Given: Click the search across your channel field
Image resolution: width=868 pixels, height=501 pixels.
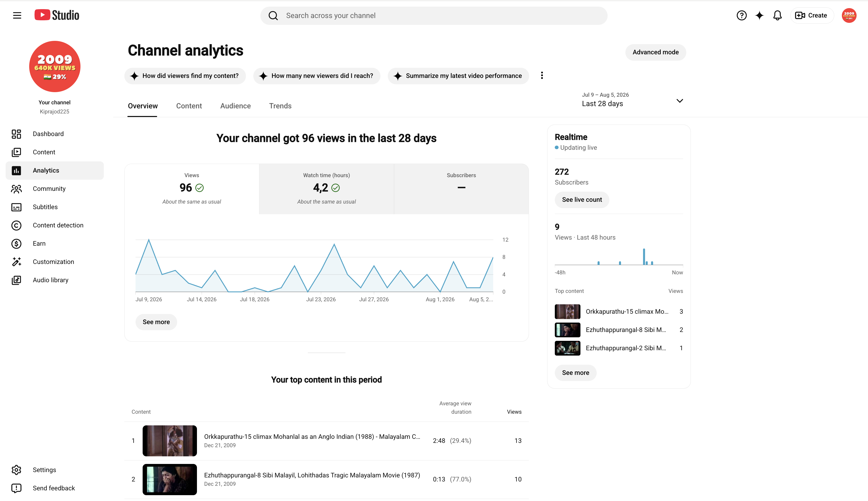Looking at the screenshot, I should pyautogui.click(x=433, y=15).
